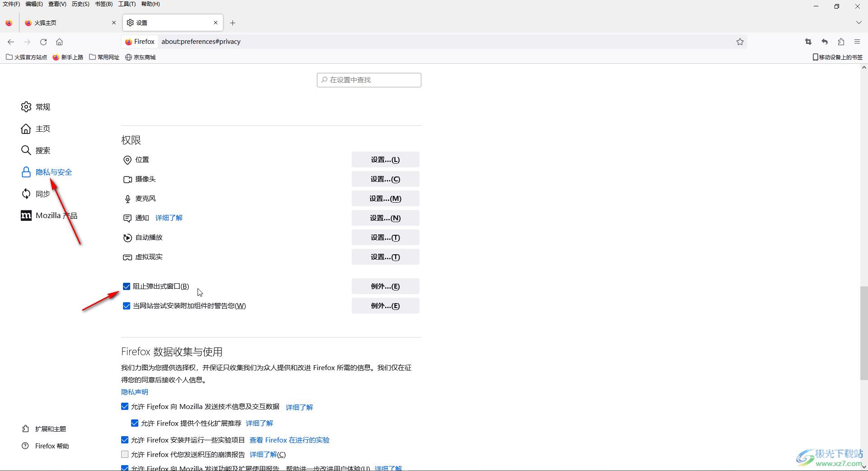Enable 允许 Firefox 代您发送积压的崩溃报告
The height and width of the screenshot is (471, 868).
[x=125, y=454]
